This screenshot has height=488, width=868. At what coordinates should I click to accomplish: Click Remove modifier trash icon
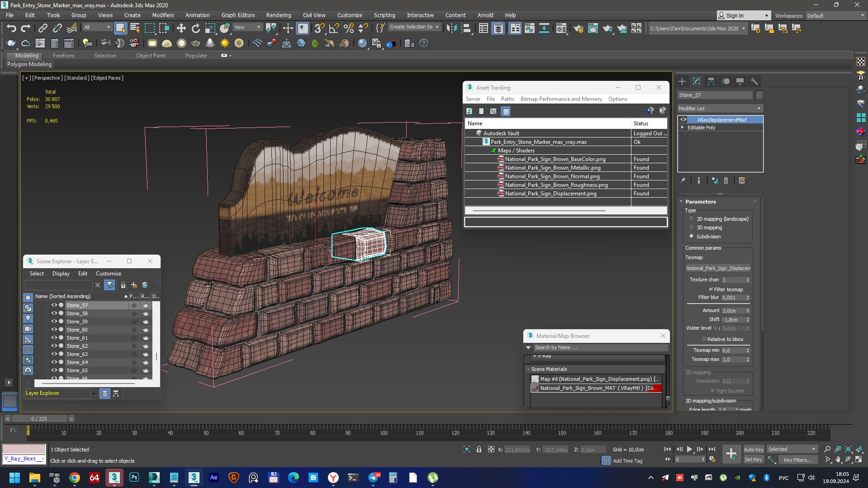click(726, 180)
